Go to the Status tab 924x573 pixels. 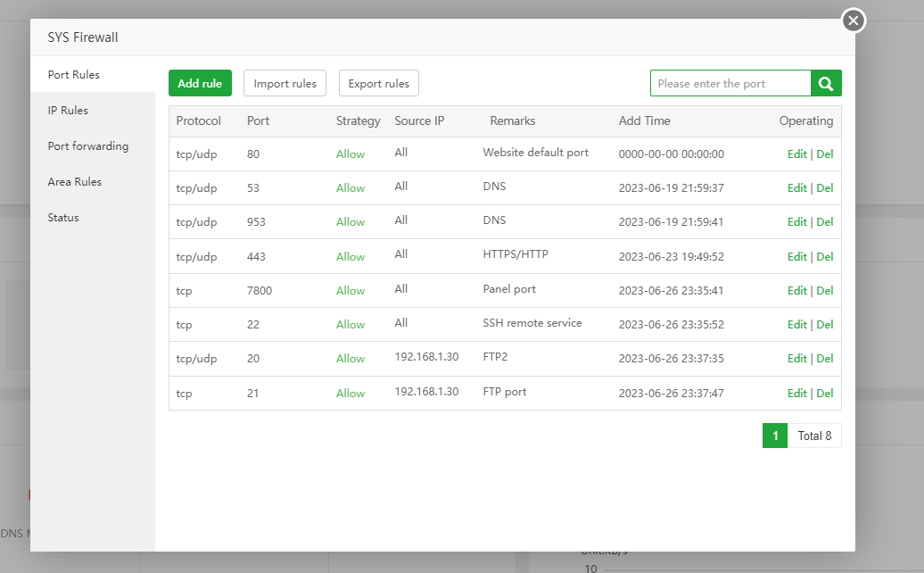[x=63, y=218]
